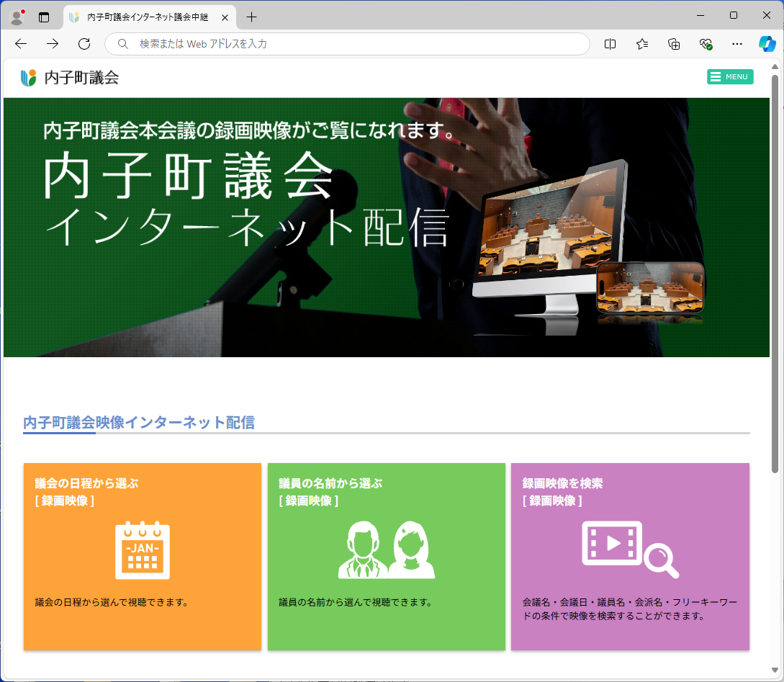Image resolution: width=784 pixels, height=682 pixels.
Task: Select the 内子町議会インターネット議会中継 browser tab
Action: pyautogui.click(x=149, y=17)
